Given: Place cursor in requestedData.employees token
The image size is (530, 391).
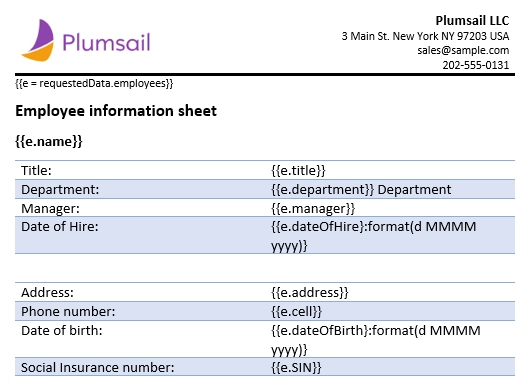Looking at the screenshot, I should 94,83.
